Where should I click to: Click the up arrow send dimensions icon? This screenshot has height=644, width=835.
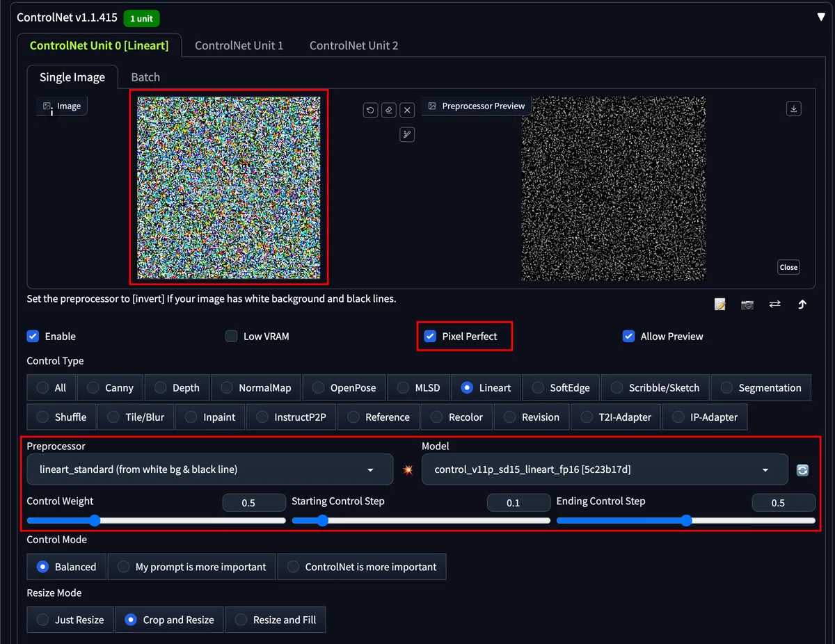point(802,305)
